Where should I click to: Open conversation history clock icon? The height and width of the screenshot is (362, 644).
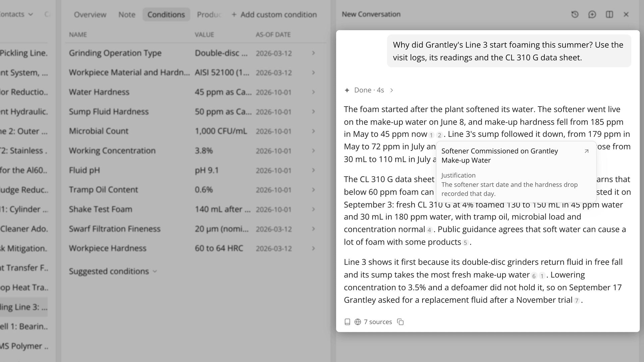[575, 14]
